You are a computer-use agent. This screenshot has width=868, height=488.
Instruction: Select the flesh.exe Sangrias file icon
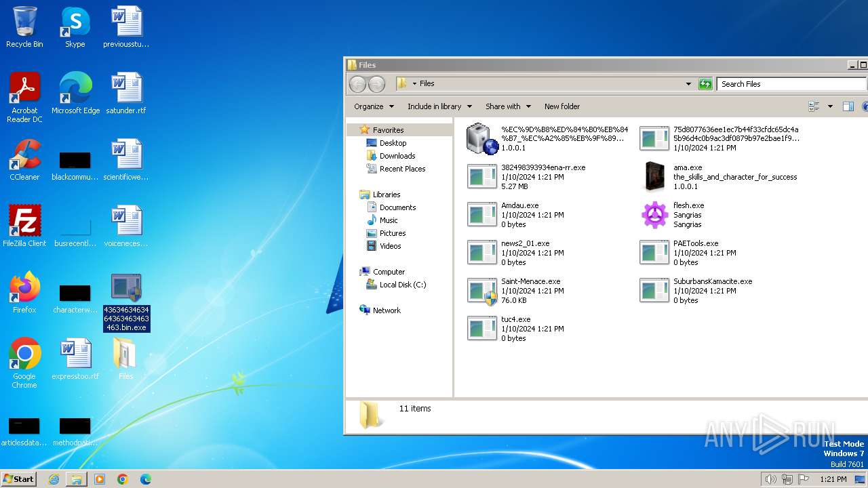(x=654, y=215)
